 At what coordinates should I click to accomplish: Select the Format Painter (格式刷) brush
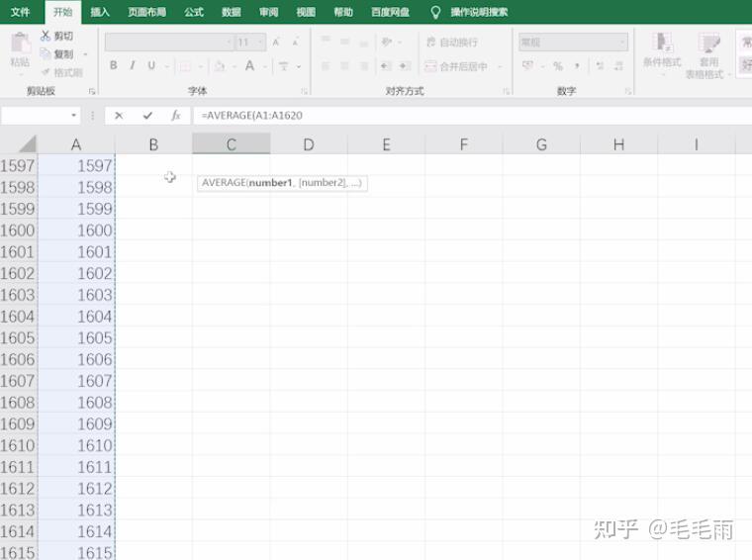coord(47,72)
